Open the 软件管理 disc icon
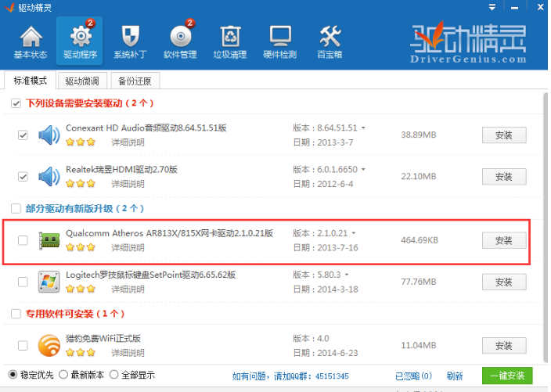 pyautogui.click(x=181, y=37)
